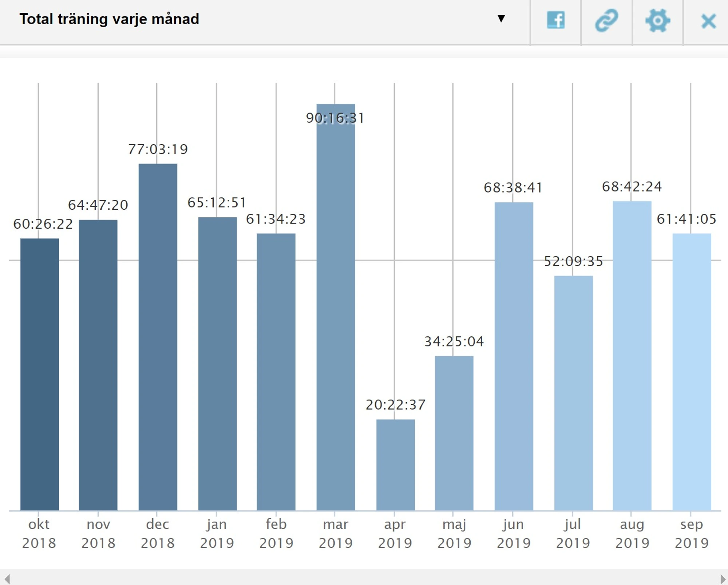
Task: Open the 'Total träning varje månad' selector
Action: tap(109, 19)
